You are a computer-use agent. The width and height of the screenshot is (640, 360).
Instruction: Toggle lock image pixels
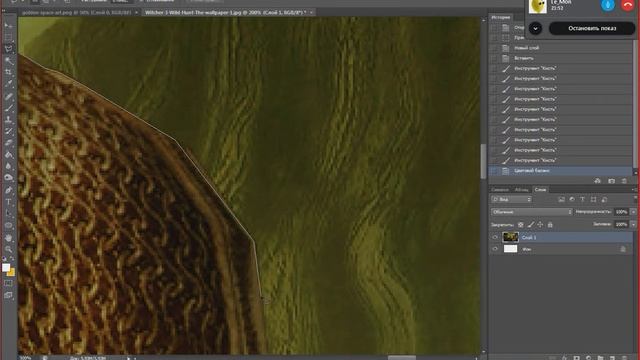click(x=531, y=224)
